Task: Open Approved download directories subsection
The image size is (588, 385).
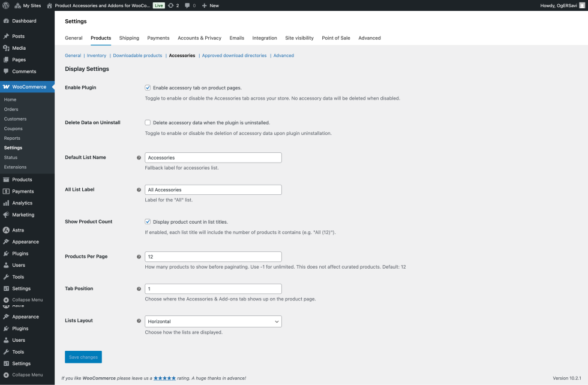Action: pos(235,56)
